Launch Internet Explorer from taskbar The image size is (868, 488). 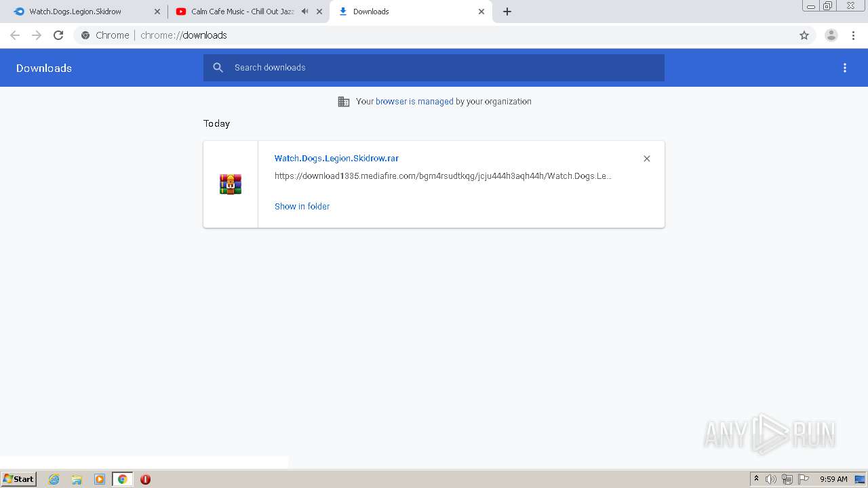[54, 479]
